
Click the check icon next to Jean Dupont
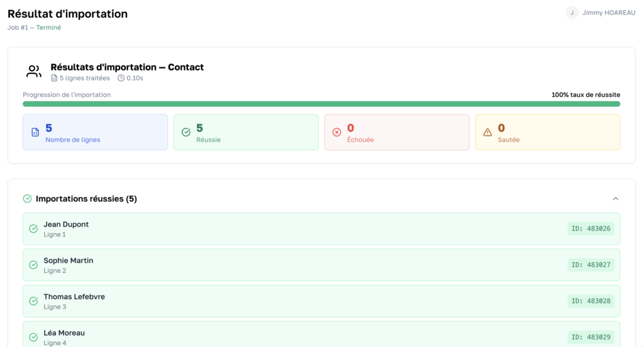pos(33,229)
